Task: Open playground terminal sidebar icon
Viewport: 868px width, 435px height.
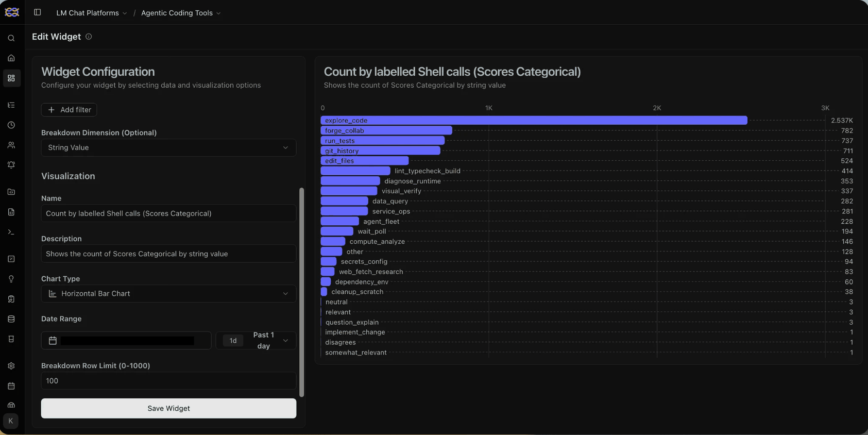Action: pyautogui.click(x=11, y=232)
